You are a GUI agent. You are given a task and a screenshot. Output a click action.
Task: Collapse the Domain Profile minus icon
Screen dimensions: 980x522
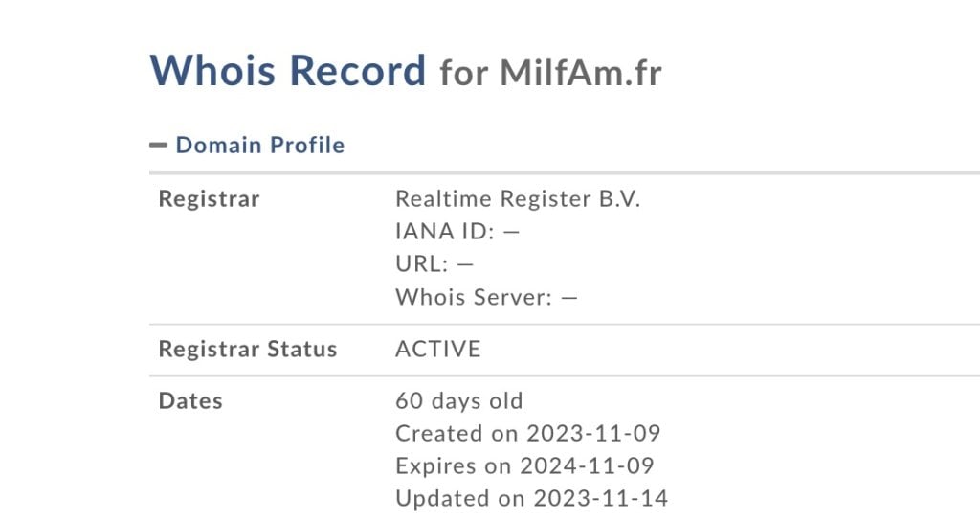click(159, 146)
